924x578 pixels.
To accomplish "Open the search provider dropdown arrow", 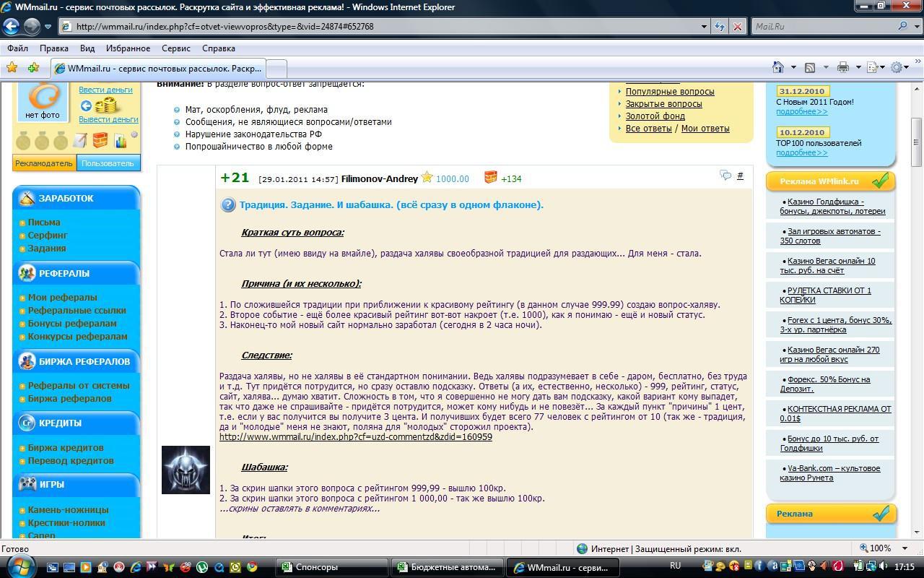I will point(915,27).
